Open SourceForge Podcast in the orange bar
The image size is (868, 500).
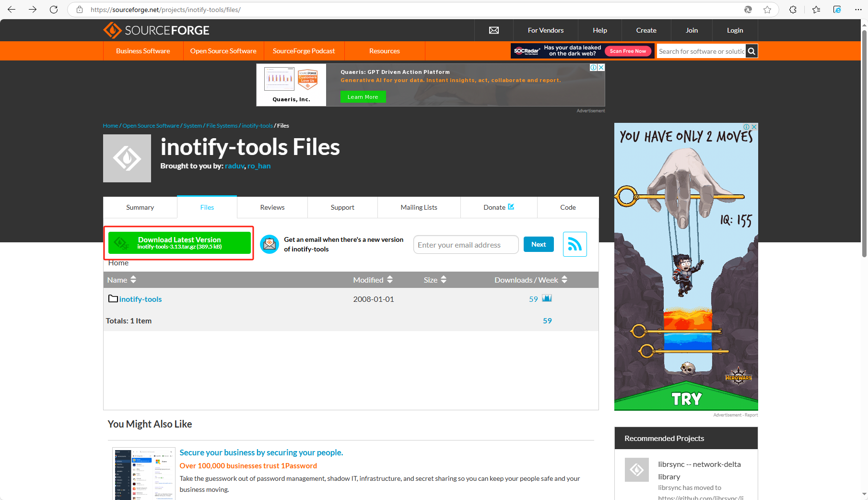[x=304, y=51]
